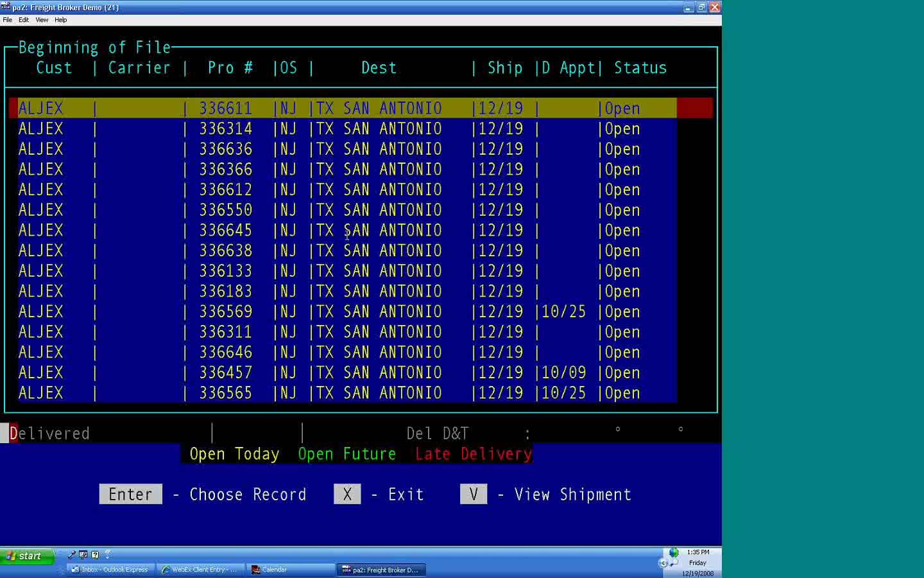This screenshot has width=924, height=578.
Task: Open the View menu
Action: click(42, 20)
